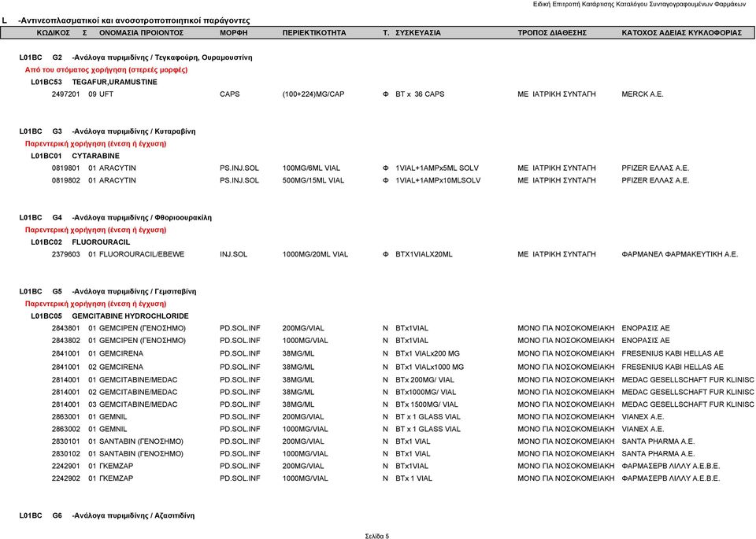This screenshot has height=539, width=756.
Task: Click the column header ΟΝΟΜΑΣΙΑ ΠΡΟΙΟΝΤΟΣ
Action: click(x=141, y=33)
